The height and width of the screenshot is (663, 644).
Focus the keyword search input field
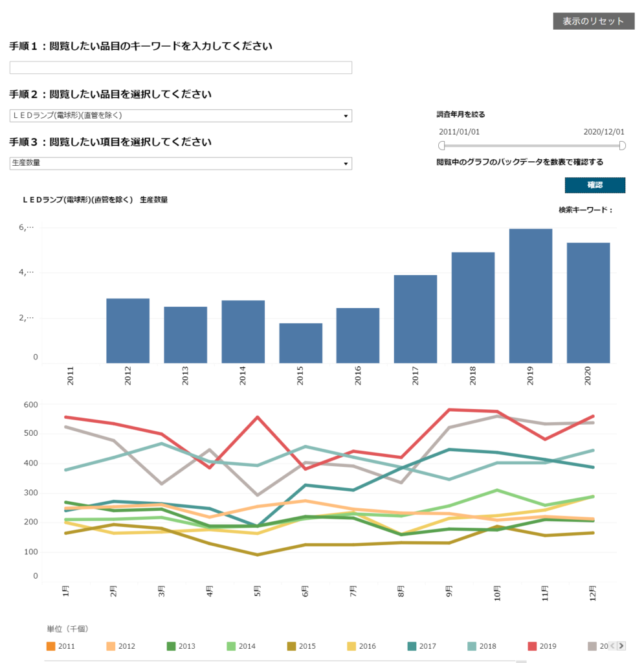tap(181, 67)
